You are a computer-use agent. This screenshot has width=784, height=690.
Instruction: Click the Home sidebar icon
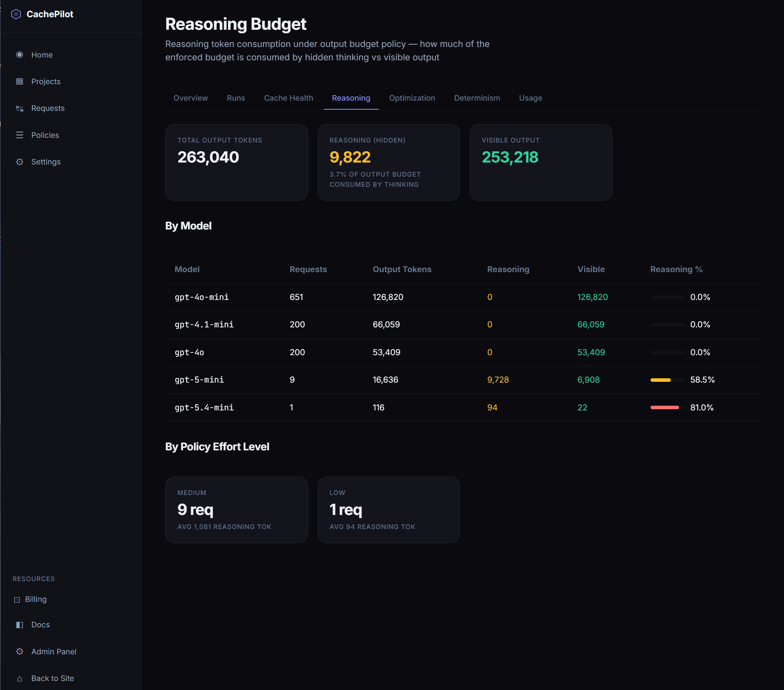click(x=20, y=55)
